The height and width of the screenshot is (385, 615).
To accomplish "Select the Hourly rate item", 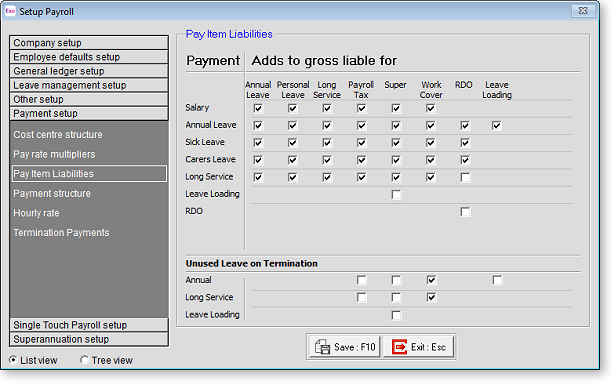I will click(36, 213).
